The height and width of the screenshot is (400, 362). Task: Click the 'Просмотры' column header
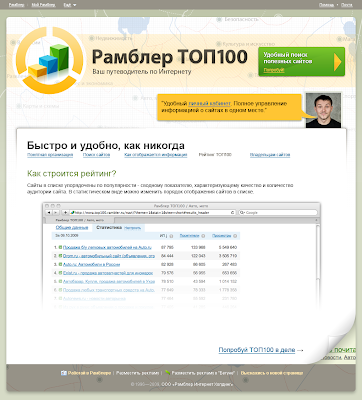[221, 236]
